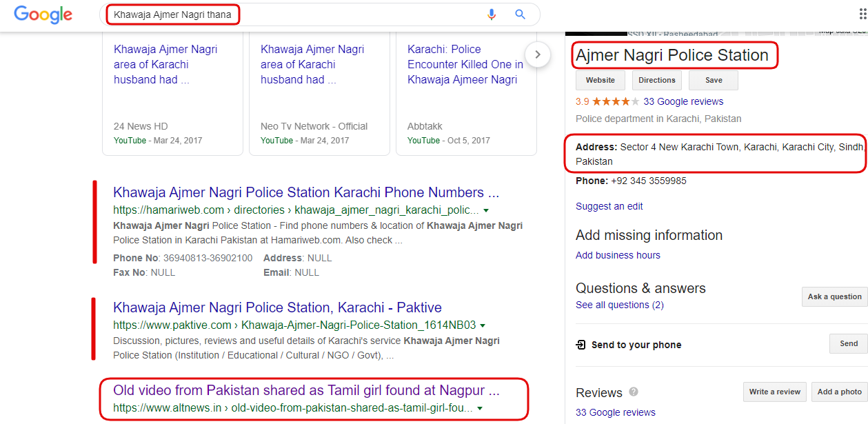Click Phone No 36940813-36902100 text
The width and height of the screenshot is (868, 424).
pyautogui.click(x=183, y=258)
